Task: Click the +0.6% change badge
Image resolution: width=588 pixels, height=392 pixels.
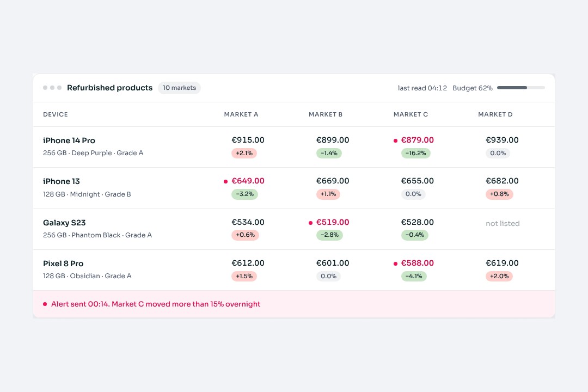Action: [x=245, y=235]
